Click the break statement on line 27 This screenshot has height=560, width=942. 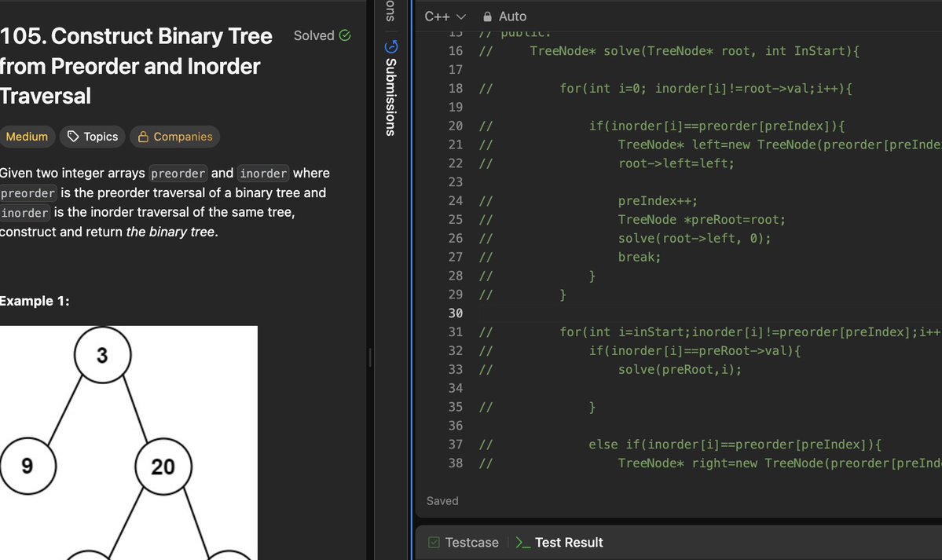coord(640,257)
